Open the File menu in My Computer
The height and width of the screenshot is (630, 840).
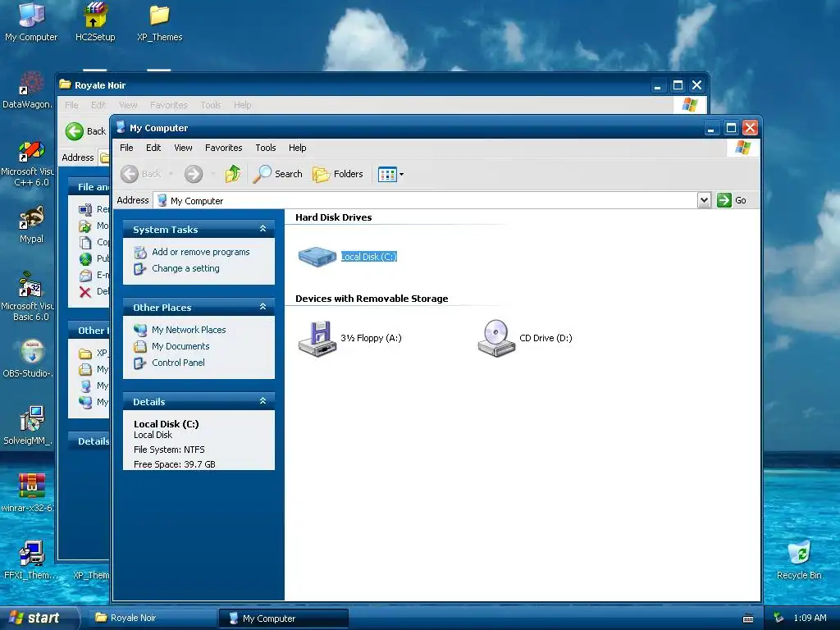(x=126, y=148)
